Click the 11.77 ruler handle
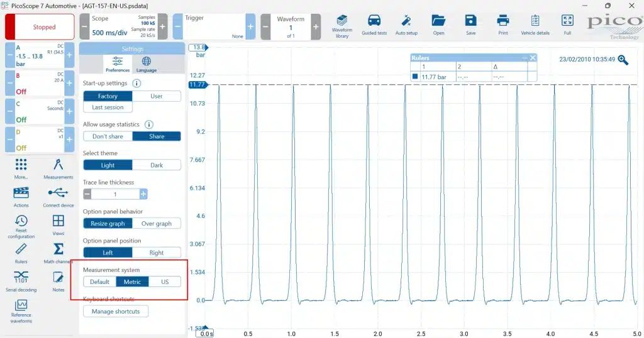Image resolution: width=644 pixels, height=338 pixels. pos(198,84)
